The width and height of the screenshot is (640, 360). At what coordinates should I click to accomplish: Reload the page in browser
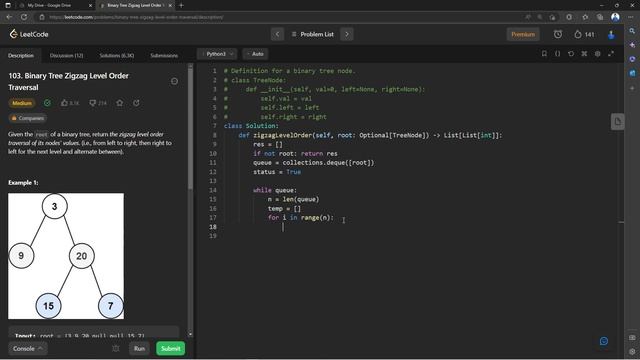click(x=24, y=17)
